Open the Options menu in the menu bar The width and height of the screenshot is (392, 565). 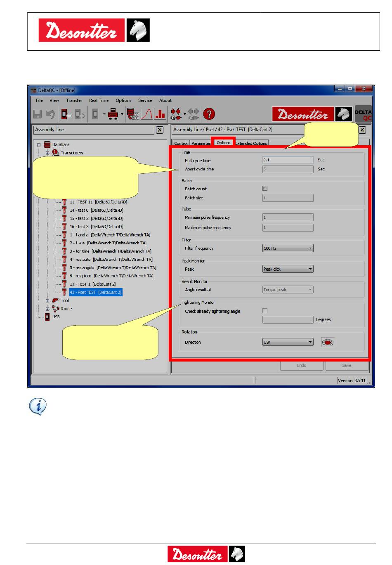(x=123, y=100)
